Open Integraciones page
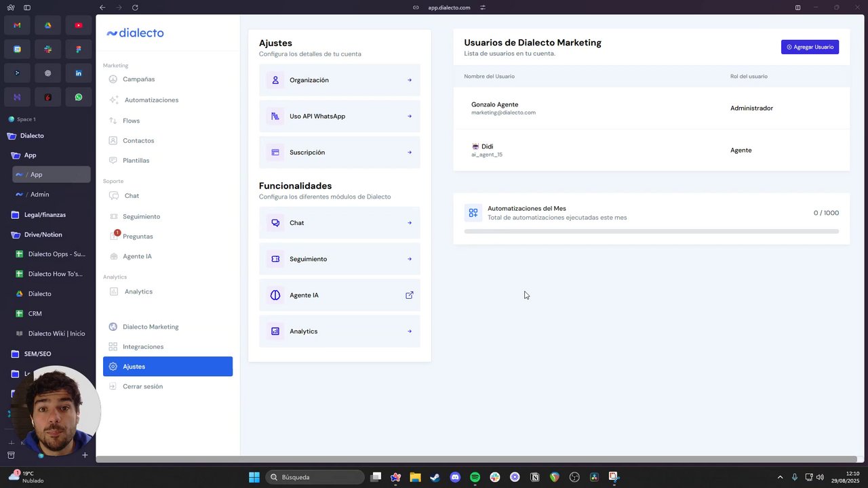 [x=143, y=346]
